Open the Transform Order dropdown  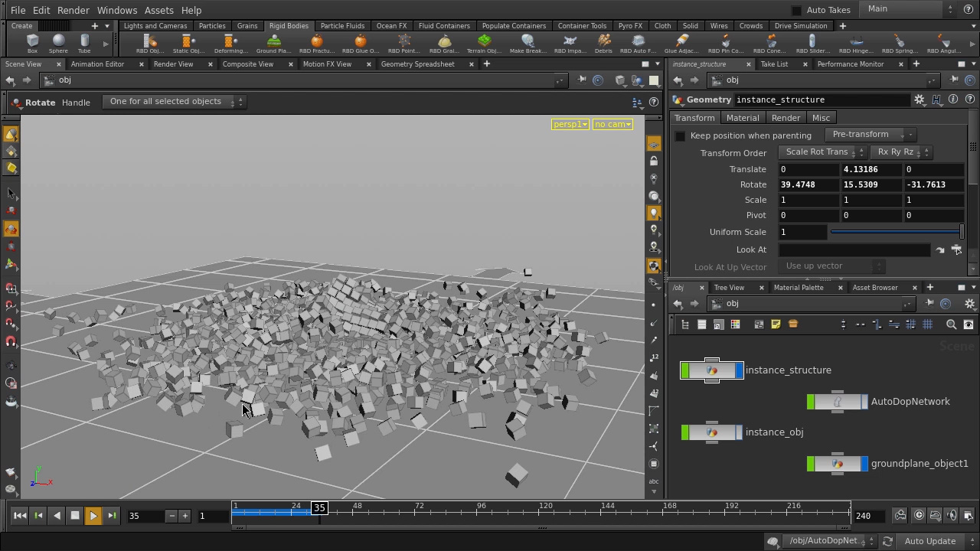click(822, 152)
